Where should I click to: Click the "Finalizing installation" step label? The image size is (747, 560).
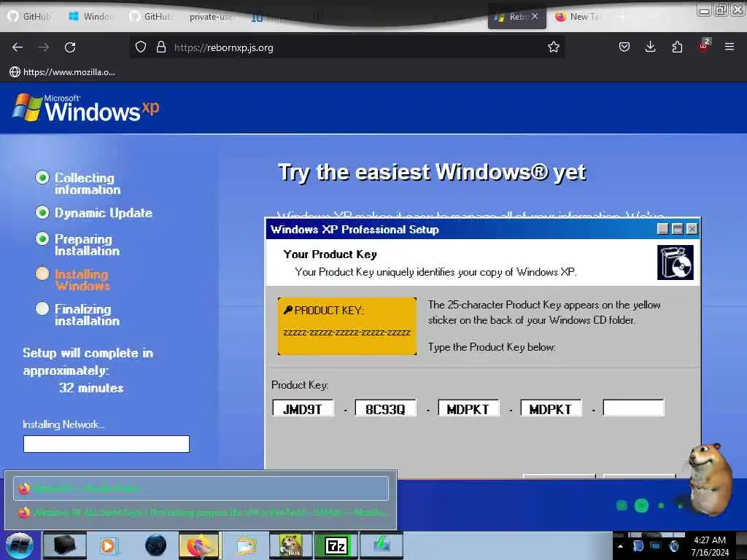88,315
